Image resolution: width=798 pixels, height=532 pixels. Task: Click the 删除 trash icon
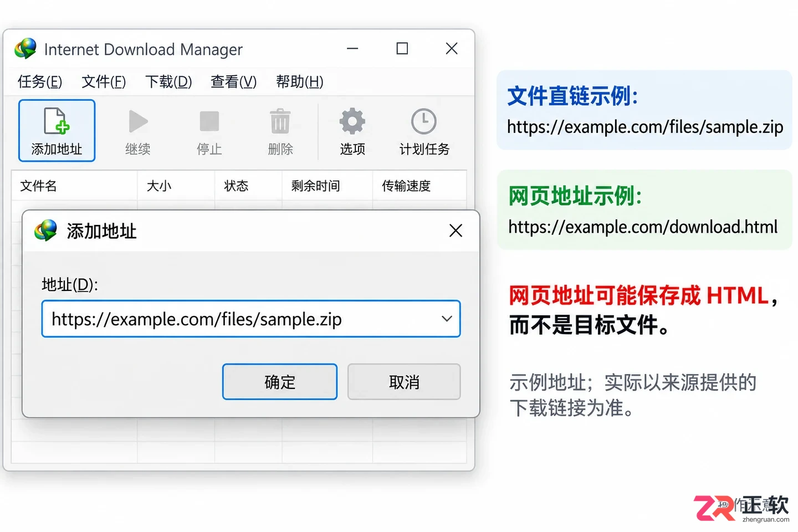pyautogui.click(x=280, y=121)
